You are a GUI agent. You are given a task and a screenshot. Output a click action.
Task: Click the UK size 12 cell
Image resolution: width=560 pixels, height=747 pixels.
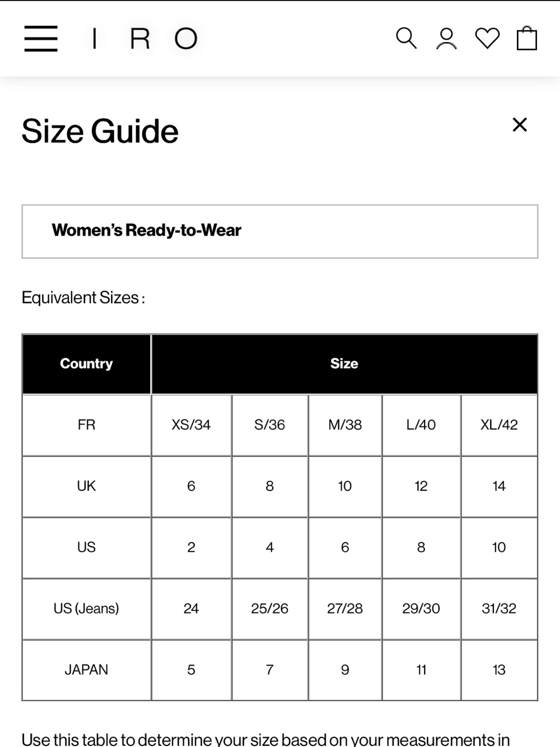(421, 486)
